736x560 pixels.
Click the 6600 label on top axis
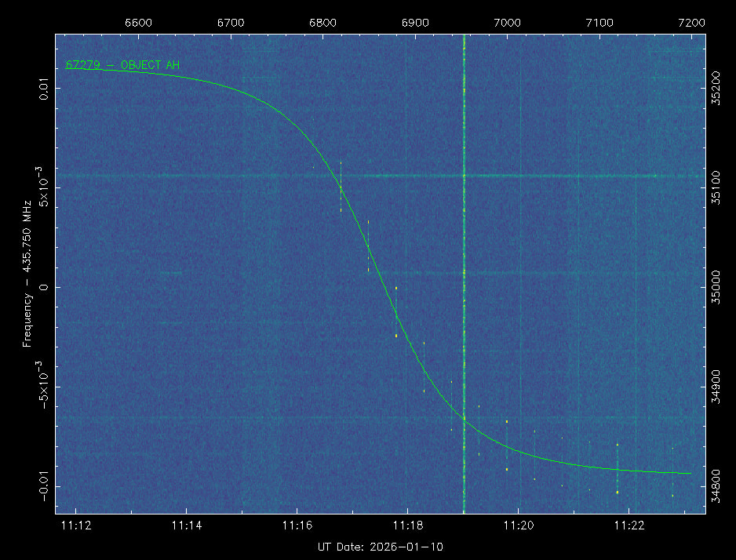click(139, 23)
